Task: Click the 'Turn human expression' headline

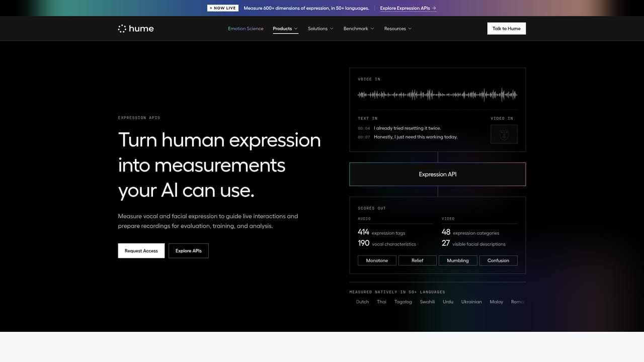Action: pos(219,140)
